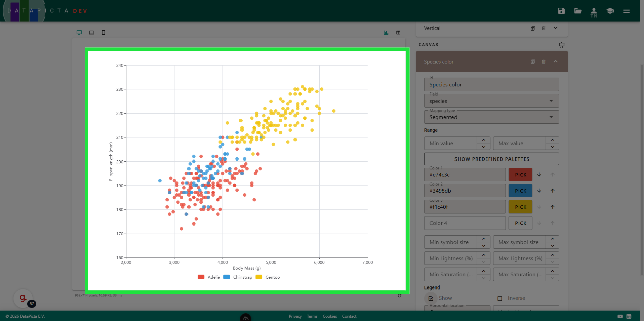This screenshot has height=321, width=644.
Task: Click the save icon in top bar
Action: pyautogui.click(x=561, y=11)
